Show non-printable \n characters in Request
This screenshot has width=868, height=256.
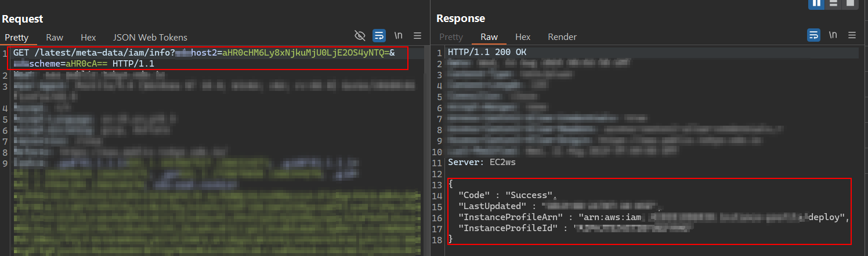[398, 36]
